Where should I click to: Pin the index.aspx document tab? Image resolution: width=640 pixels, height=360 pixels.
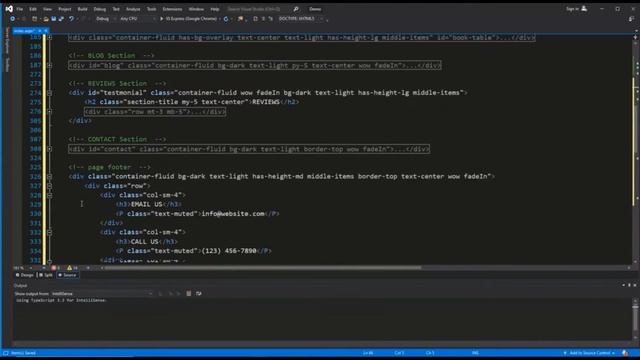(x=40, y=31)
